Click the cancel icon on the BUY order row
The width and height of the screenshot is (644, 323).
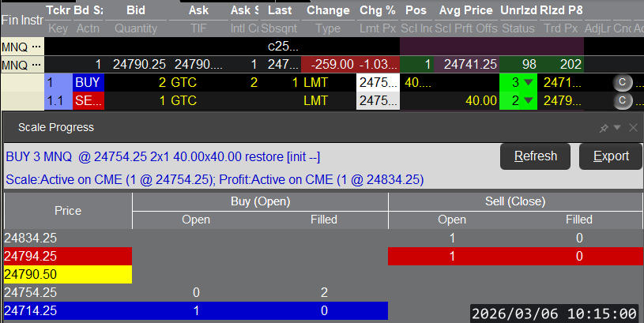(x=621, y=82)
